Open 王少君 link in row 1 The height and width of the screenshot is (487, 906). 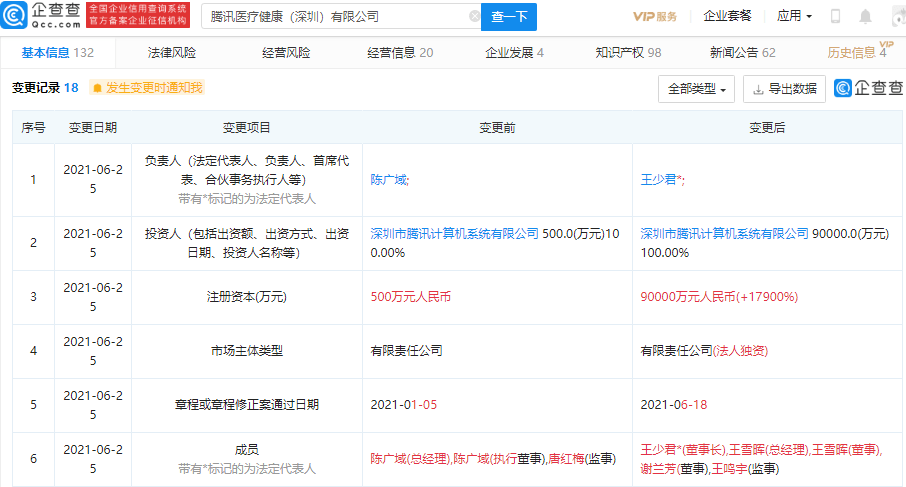tap(658, 180)
